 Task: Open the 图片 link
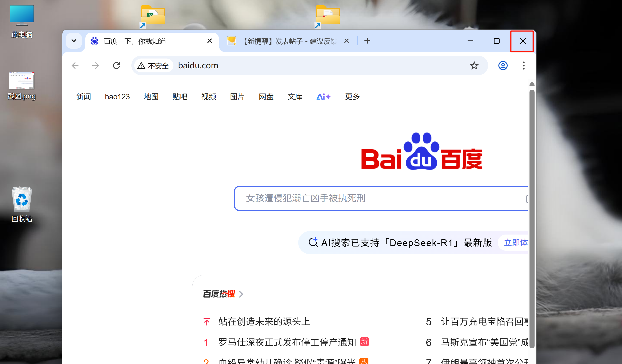click(237, 97)
